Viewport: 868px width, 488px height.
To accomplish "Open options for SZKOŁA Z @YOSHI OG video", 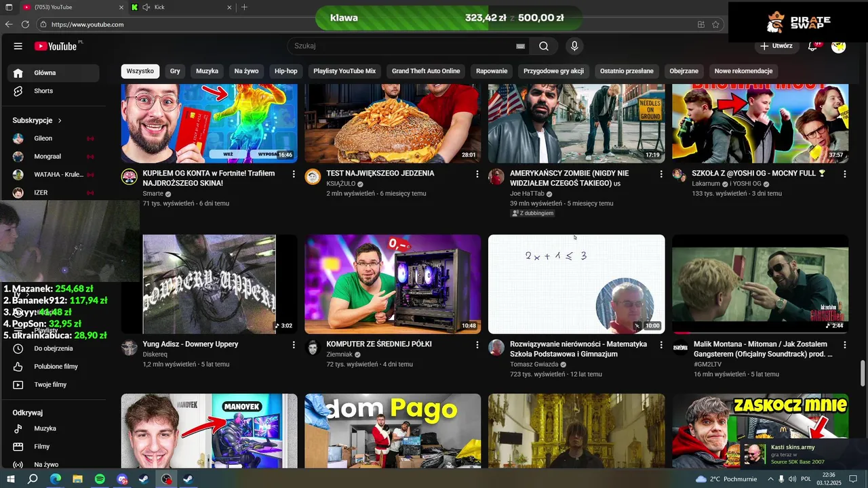I will (x=844, y=174).
